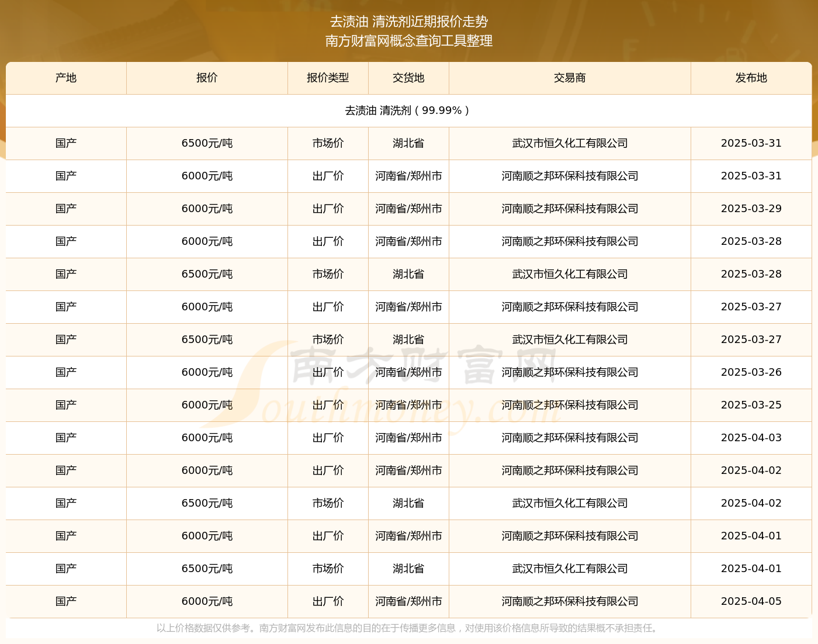Click 国产 in the 2025-03-29 row

[x=66, y=209]
